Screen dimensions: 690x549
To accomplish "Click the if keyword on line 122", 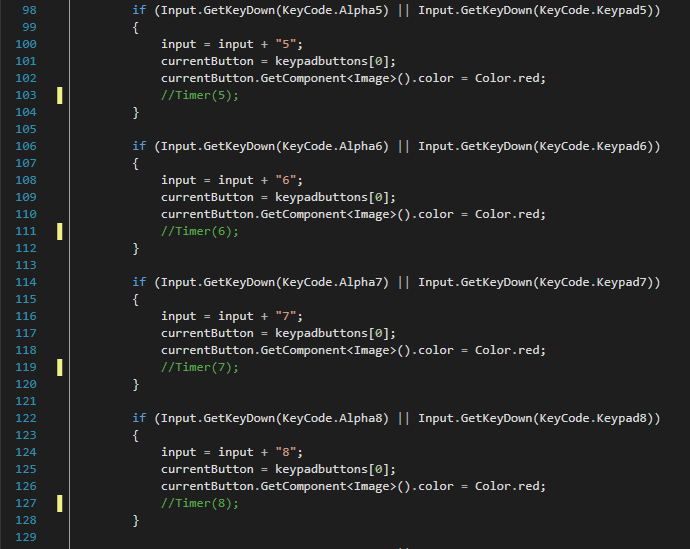I will click(139, 418).
